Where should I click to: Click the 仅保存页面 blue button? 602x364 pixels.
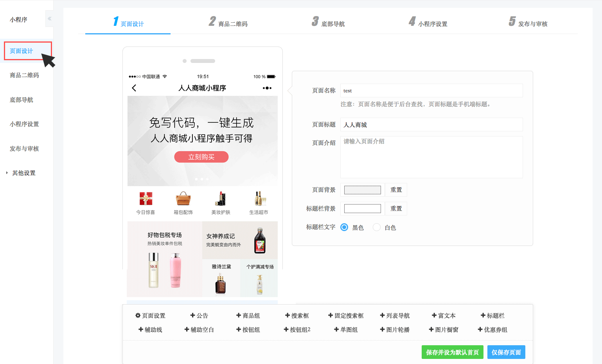(506, 352)
